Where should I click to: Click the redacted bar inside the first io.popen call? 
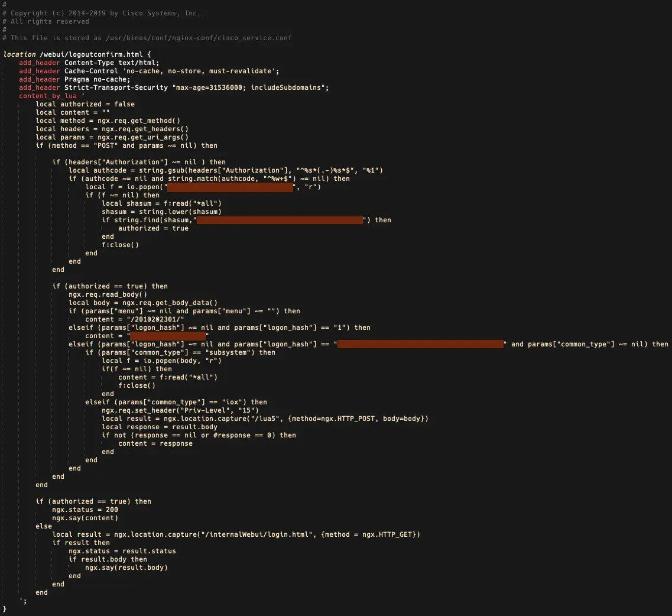[230, 187]
